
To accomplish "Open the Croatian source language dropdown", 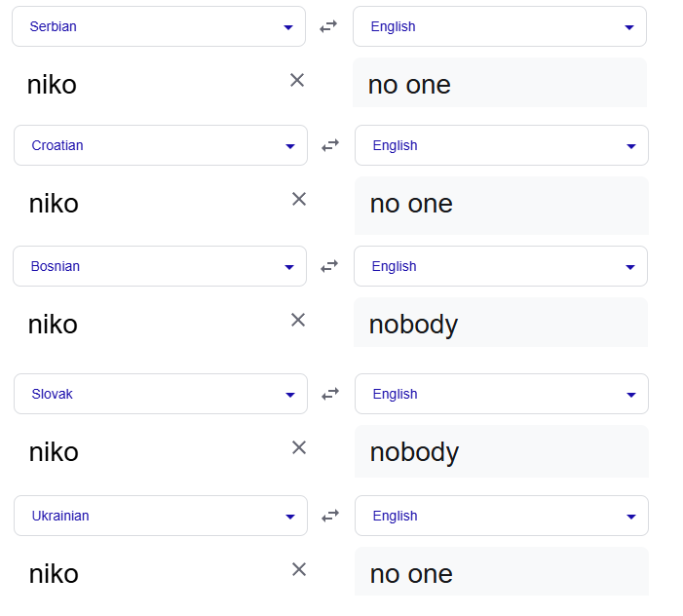I will click(161, 145).
